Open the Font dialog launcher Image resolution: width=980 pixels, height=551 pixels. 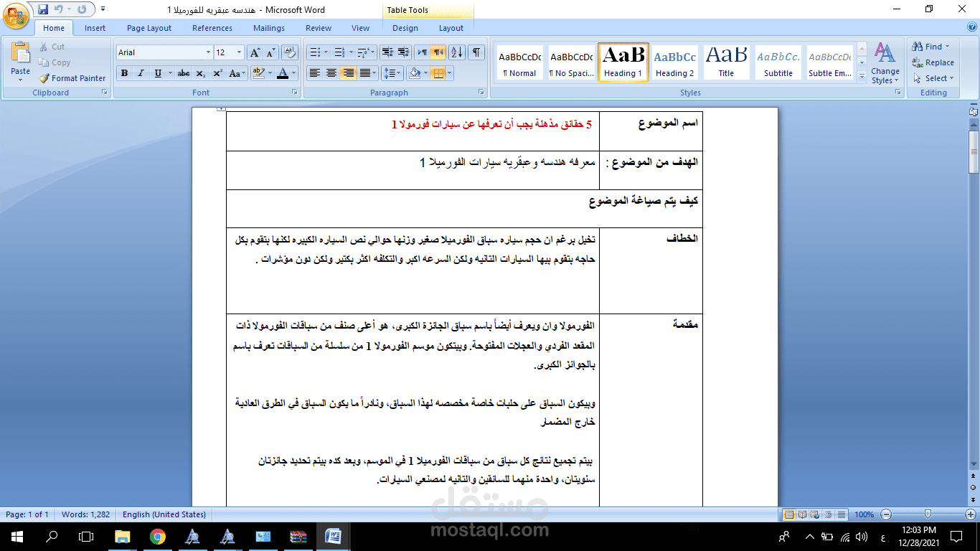[x=295, y=93]
